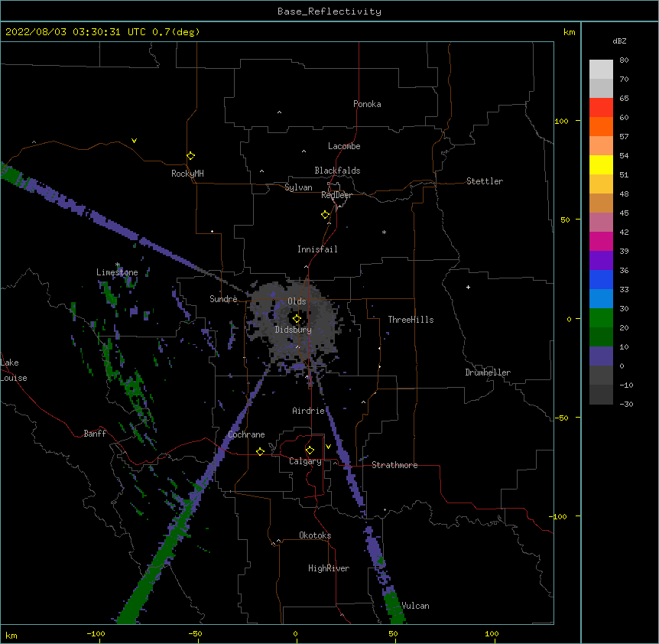Viewport: 659px width, 644px height.
Task: Click the asterisk marker above Limestone
Action: tap(118, 265)
